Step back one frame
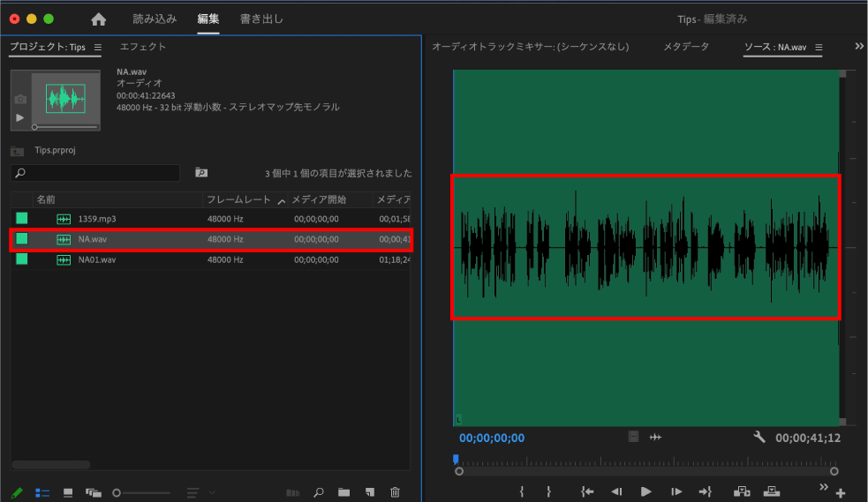The image size is (868, 502). pos(616,491)
